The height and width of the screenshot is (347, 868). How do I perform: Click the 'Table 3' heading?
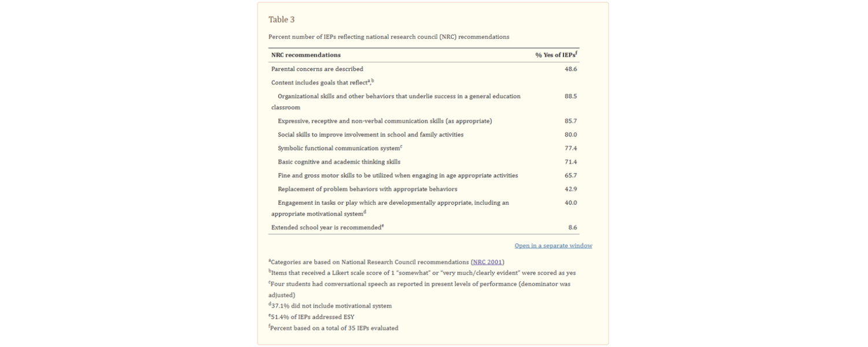(x=281, y=20)
